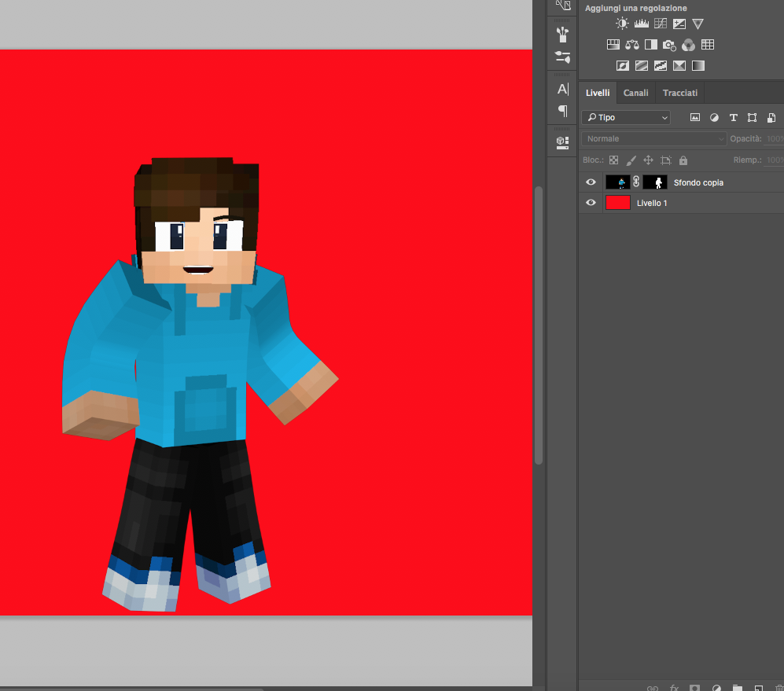Hide the Sfondo copia layer
This screenshot has width=784, height=691.
click(591, 182)
